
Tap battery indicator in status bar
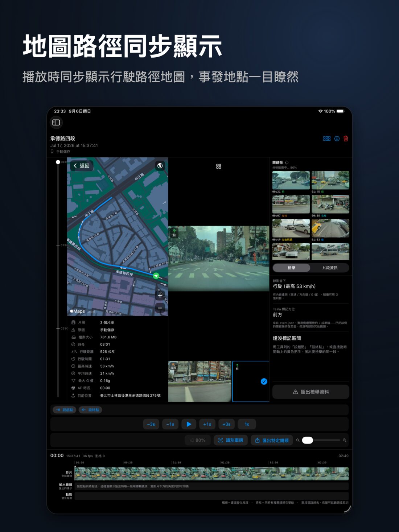point(340,111)
